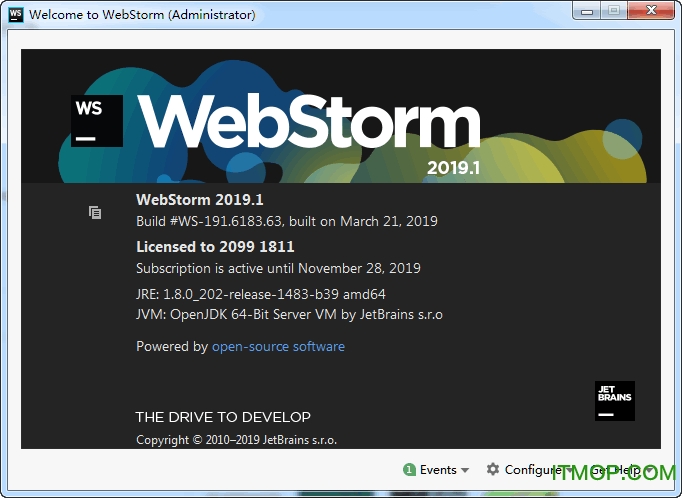Click the Subscription is active until line

coord(278,268)
